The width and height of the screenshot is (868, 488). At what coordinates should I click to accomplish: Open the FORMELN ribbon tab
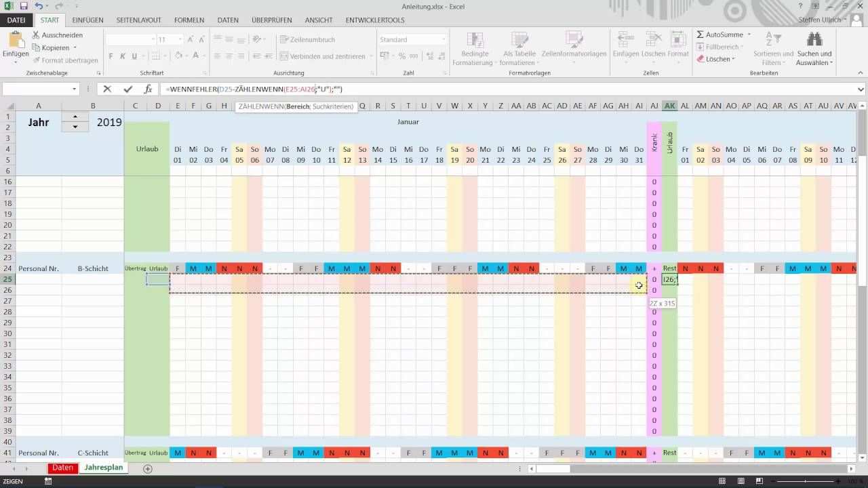click(189, 20)
